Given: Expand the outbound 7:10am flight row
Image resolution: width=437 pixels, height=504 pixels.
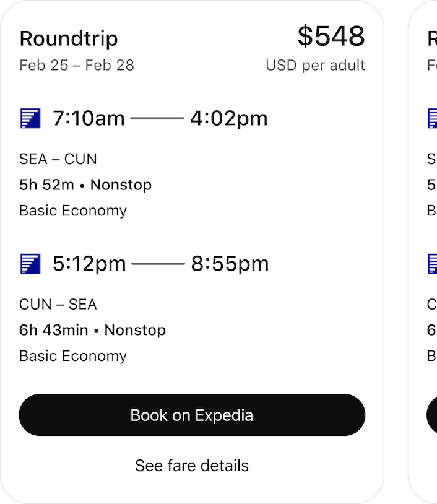Looking at the screenshot, I should 142,118.
